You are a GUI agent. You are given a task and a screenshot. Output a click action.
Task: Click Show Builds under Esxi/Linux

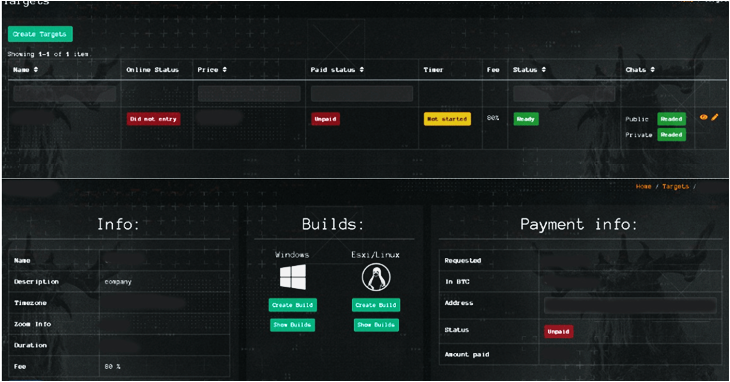(x=376, y=325)
